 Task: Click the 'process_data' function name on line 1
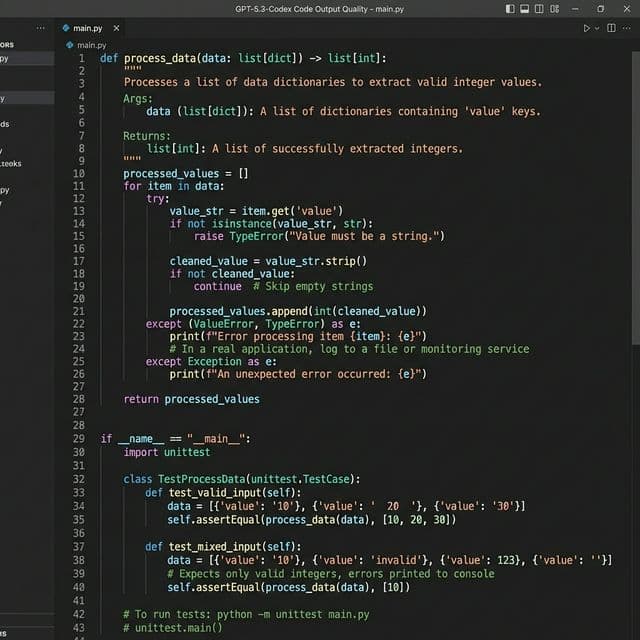pos(160,58)
